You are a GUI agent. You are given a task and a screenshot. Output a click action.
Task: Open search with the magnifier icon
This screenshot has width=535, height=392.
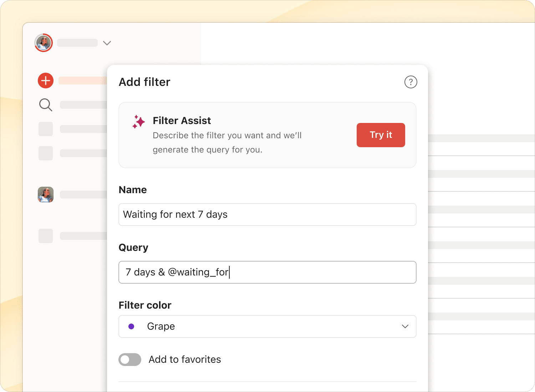(x=46, y=105)
